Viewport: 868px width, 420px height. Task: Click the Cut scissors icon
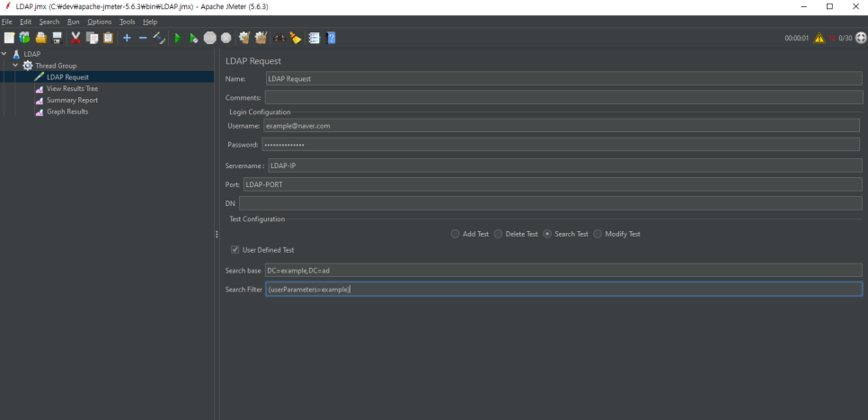tap(75, 38)
